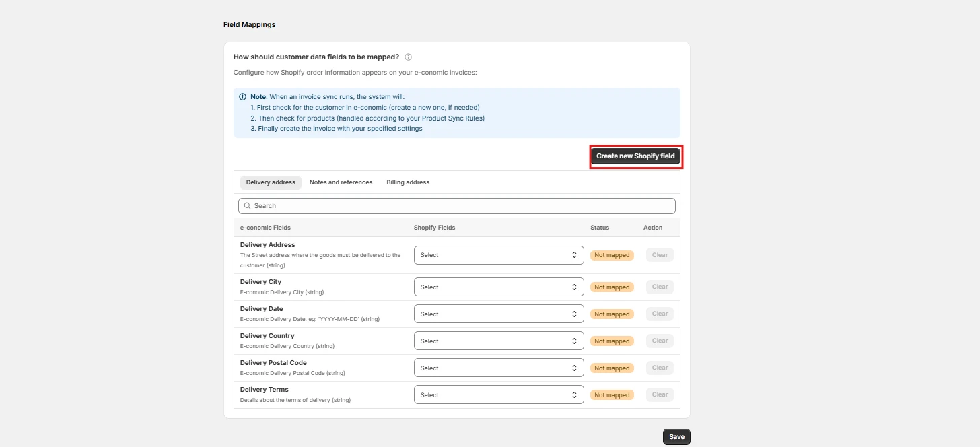Click the Delivery Date field name
This screenshot has width=980, height=447.
pos(261,309)
